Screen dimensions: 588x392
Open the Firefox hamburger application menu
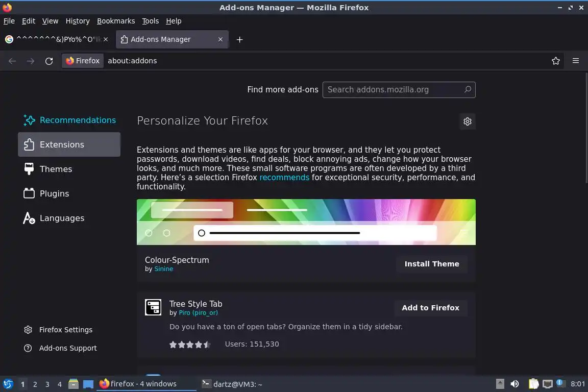[576, 61]
